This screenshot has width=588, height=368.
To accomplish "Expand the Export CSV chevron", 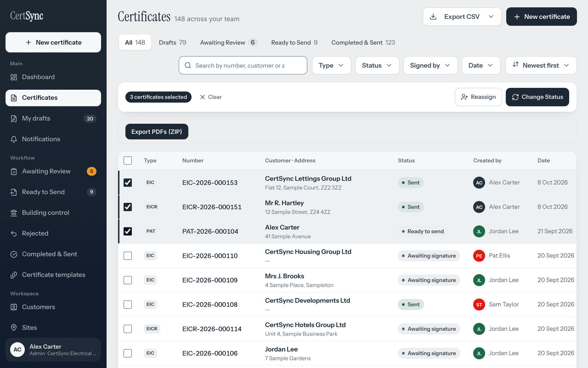I will point(491,17).
